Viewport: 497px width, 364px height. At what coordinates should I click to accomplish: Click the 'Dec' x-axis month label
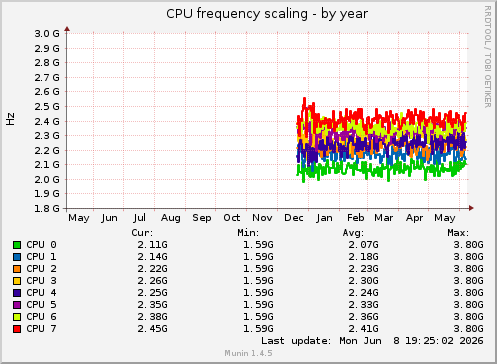[x=294, y=218]
